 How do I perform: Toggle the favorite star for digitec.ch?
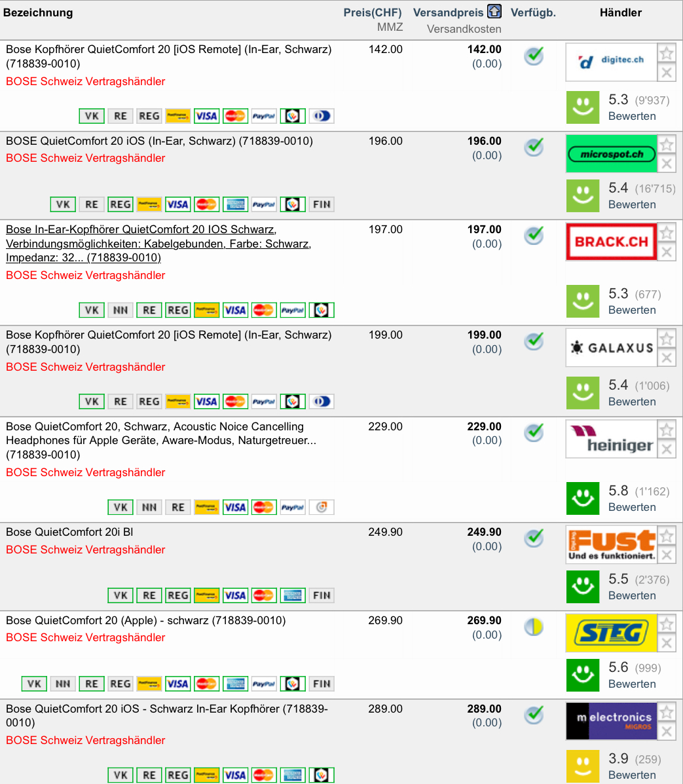666,53
